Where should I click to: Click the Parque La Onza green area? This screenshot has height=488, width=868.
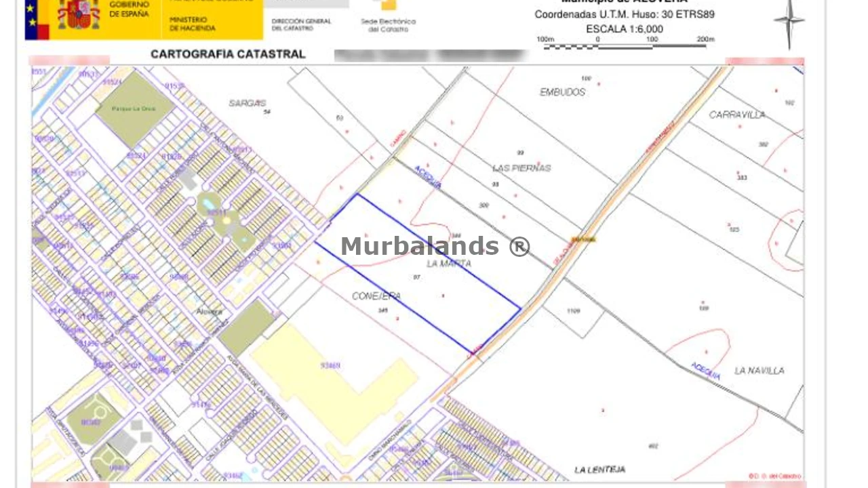(134, 110)
